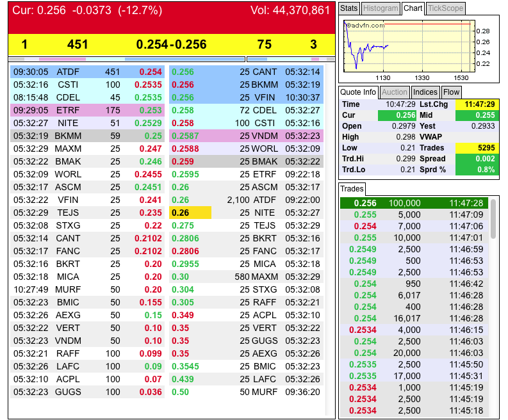The width and height of the screenshot is (508, 420).
Task: Click the Cur 0.256 red header
Action: [x=172, y=18]
